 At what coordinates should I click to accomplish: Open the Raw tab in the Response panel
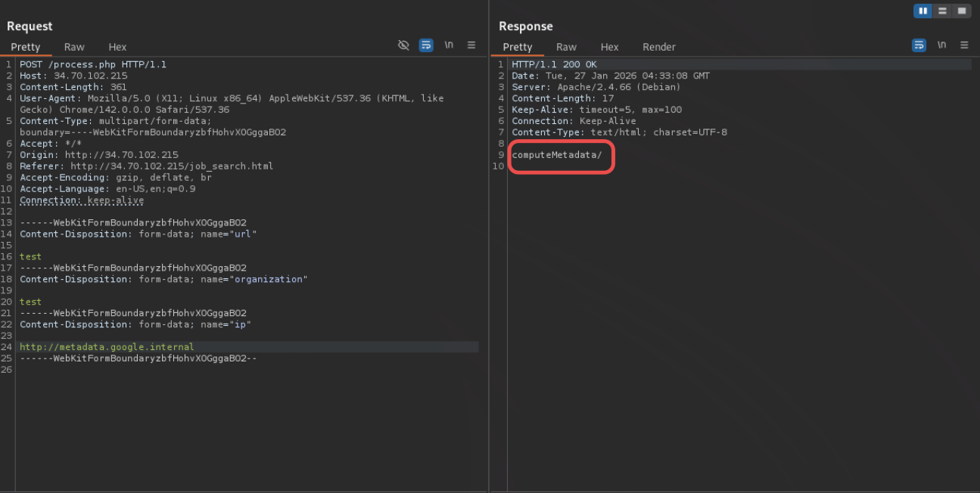(x=566, y=47)
